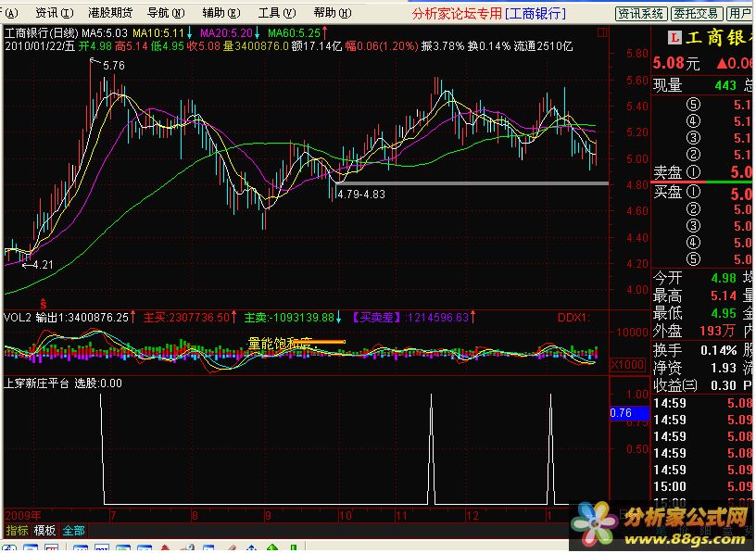The image size is (756, 553).
Task: Click the month 10 timeline marker
Action: [346, 516]
